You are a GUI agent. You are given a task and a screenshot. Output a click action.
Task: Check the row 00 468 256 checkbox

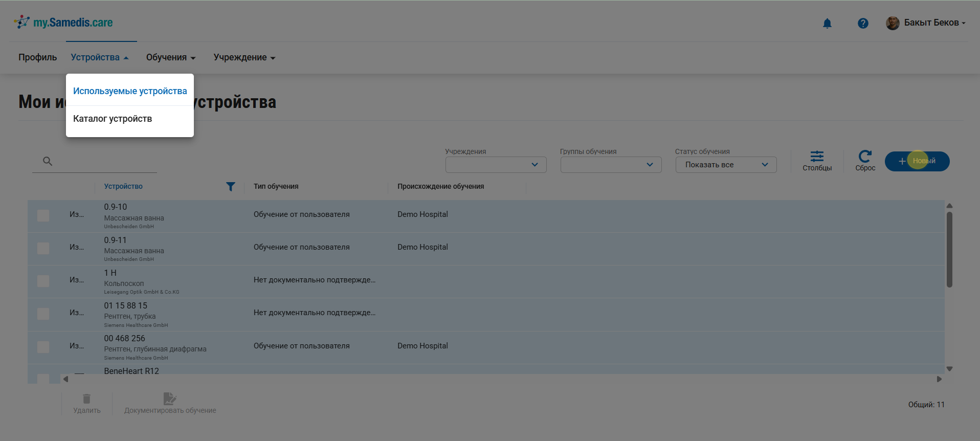tap(43, 347)
